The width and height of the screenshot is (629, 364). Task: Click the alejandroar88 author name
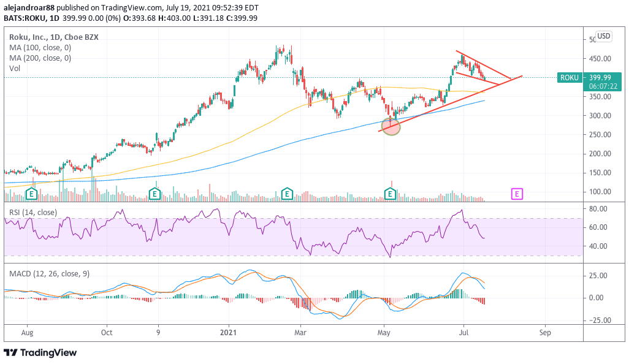tap(28, 7)
